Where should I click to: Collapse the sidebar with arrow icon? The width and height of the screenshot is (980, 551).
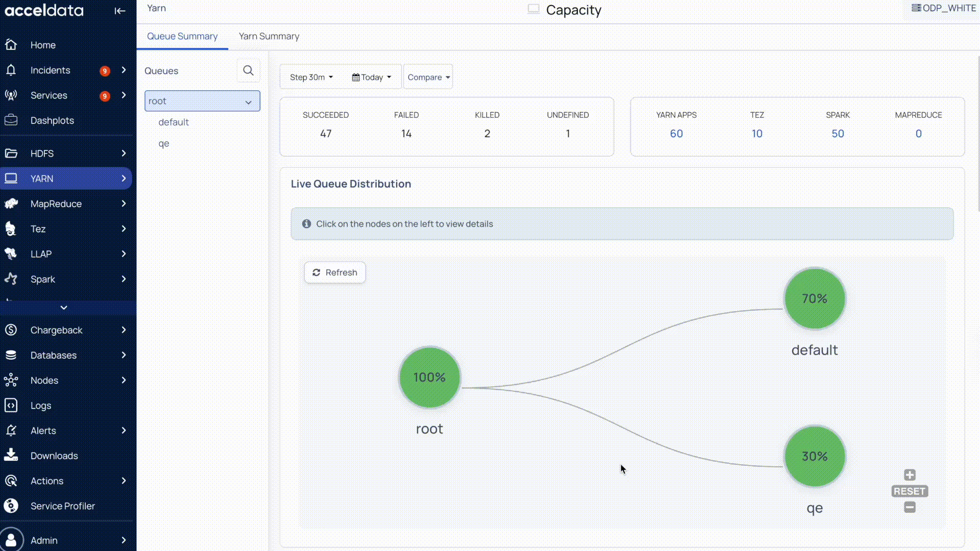click(119, 11)
